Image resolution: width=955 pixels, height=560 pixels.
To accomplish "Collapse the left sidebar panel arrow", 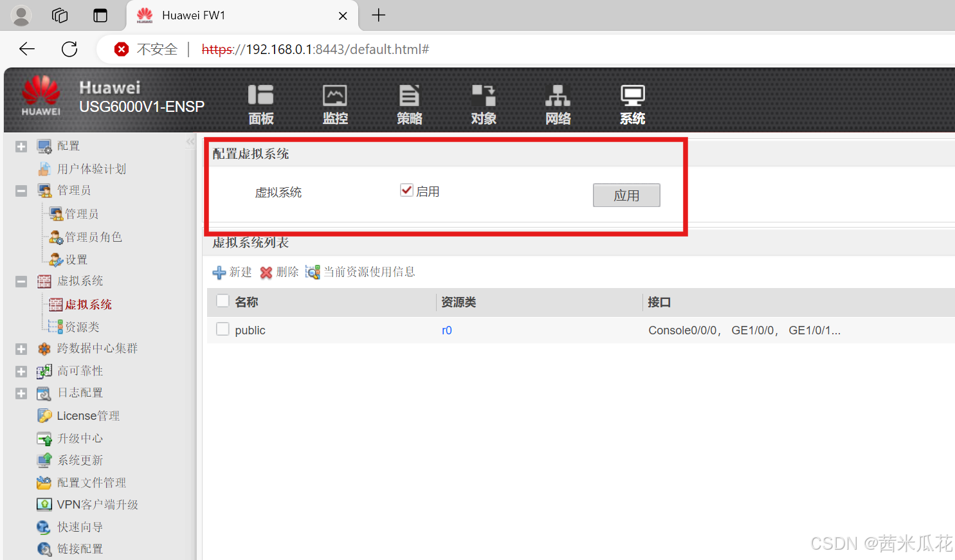I will point(190,141).
